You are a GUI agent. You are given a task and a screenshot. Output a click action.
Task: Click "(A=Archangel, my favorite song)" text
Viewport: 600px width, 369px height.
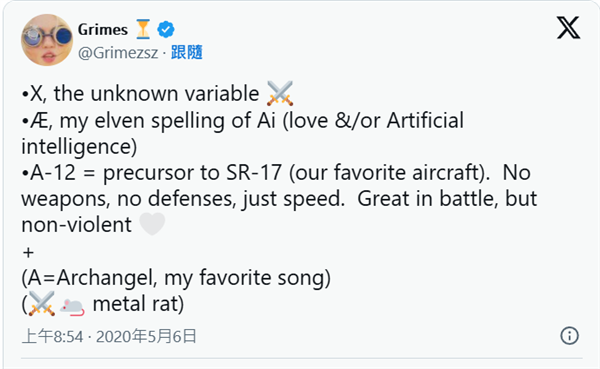pos(176,278)
